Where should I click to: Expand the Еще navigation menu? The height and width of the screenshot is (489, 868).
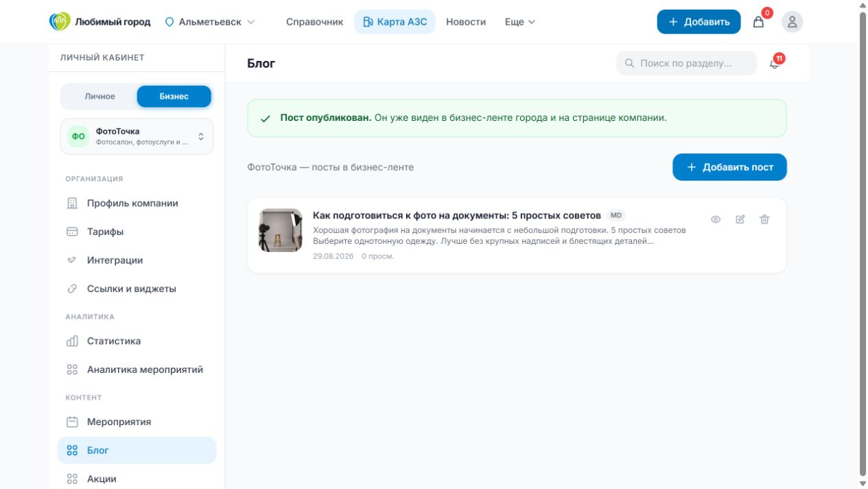click(x=520, y=22)
